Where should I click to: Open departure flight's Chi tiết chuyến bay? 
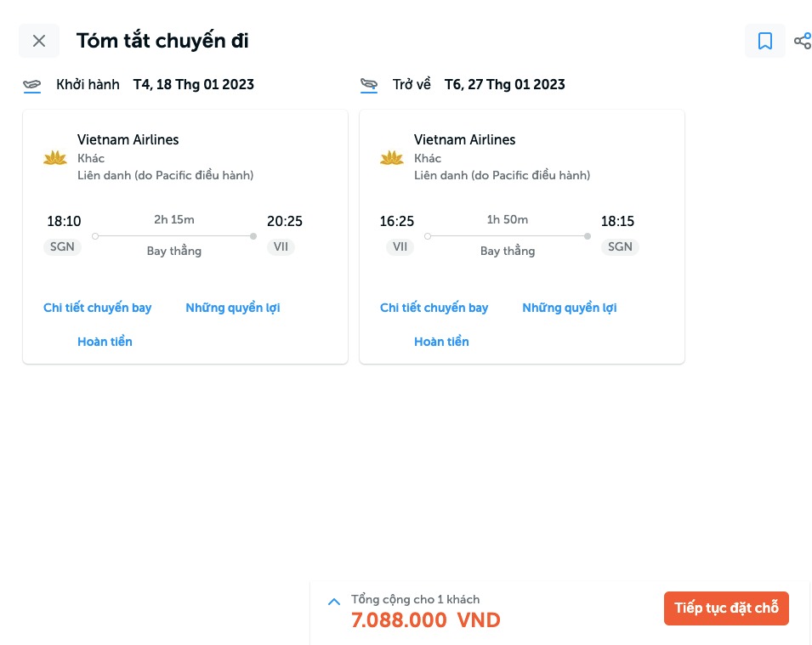(x=97, y=308)
